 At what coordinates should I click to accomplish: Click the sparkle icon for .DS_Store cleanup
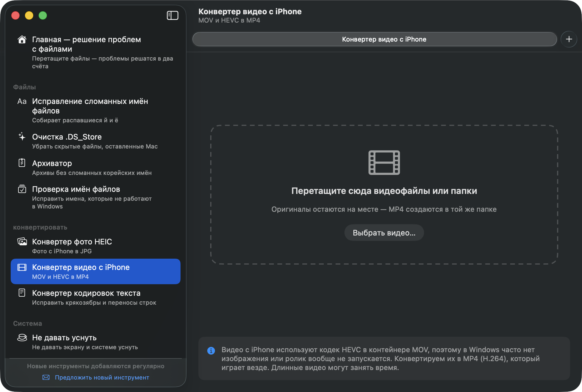pos(22,137)
